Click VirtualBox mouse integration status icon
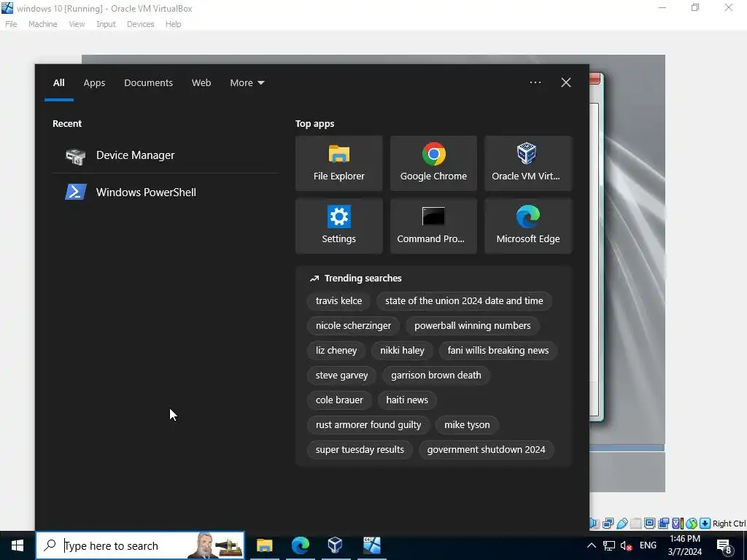Screen dimensions: 747x560 [x=692, y=524]
